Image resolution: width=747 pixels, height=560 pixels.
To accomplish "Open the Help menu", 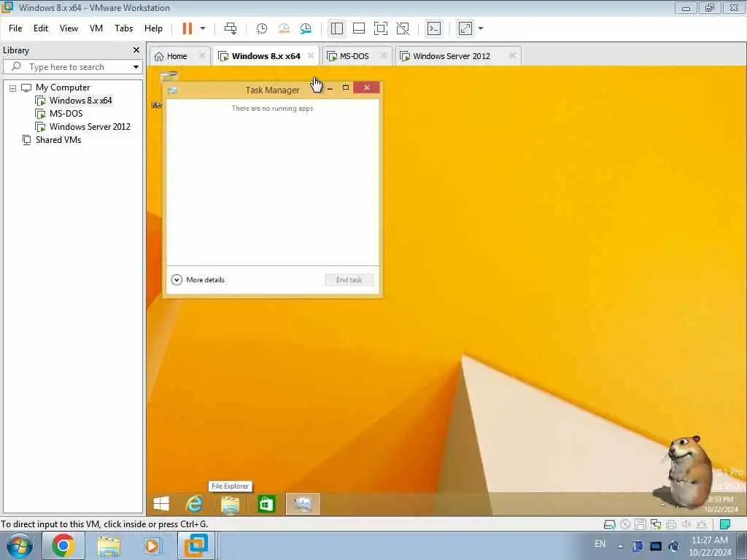I will [x=153, y=28].
